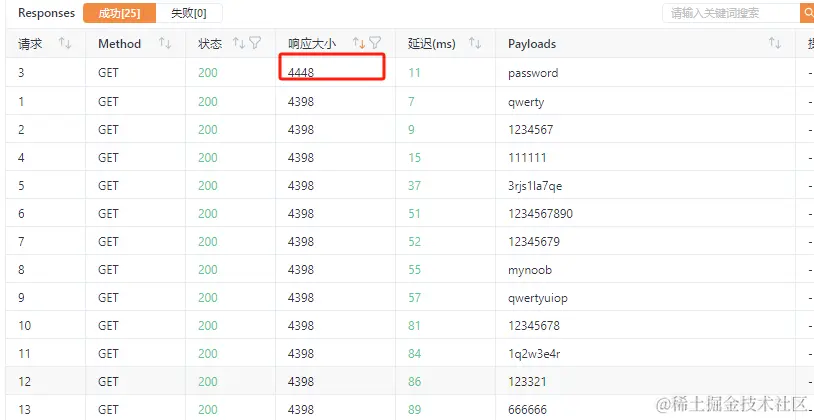Switch to the 成功[25] tab
The image size is (814, 420).
click(119, 13)
